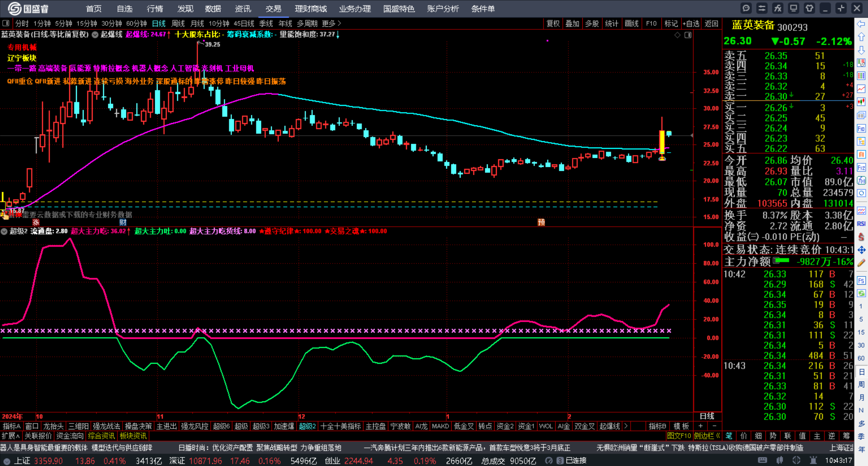Click the red 涨 marker on the chart

[x=36, y=222]
